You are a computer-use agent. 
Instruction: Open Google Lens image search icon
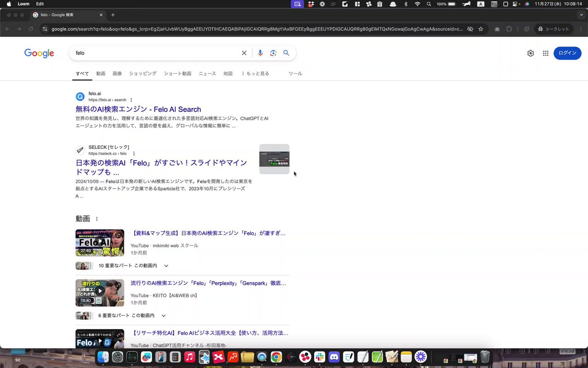[273, 53]
